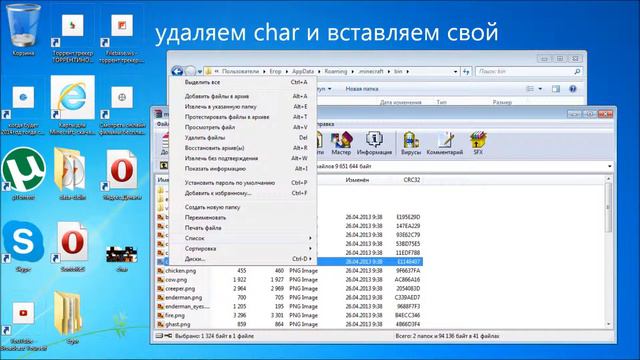Click the drive icon in WinRAR status bar

pos(159,336)
